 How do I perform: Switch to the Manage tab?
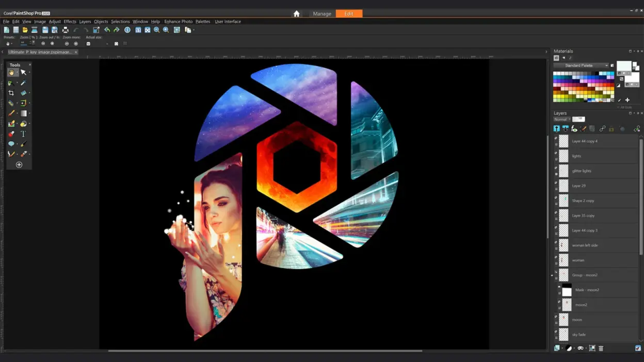click(x=322, y=14)
